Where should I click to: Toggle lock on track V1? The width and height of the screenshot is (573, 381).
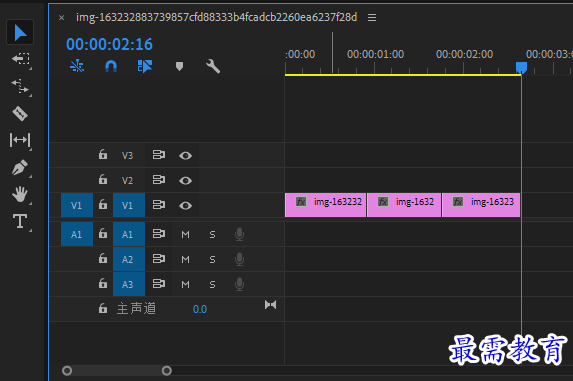pyautogui.click(x=103, y=205)
